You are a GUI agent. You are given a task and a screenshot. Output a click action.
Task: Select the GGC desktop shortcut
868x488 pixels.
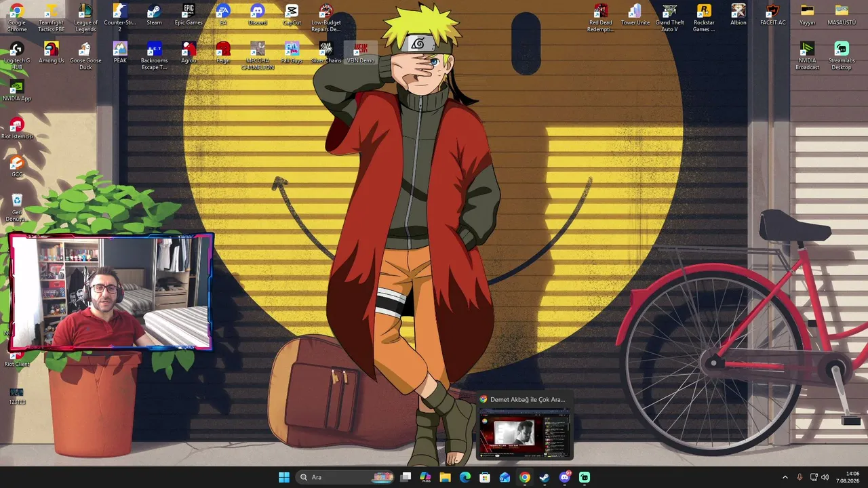pos(17,167)
